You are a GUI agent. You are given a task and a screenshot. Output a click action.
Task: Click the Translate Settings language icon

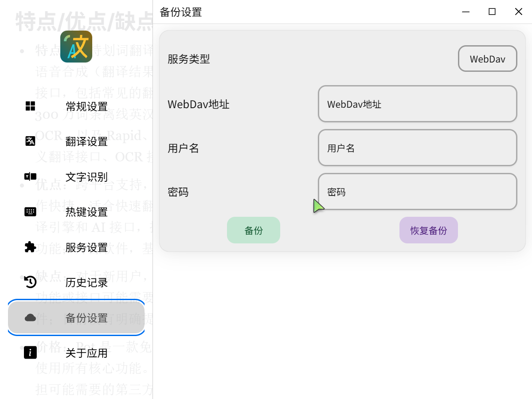point(30,141)
